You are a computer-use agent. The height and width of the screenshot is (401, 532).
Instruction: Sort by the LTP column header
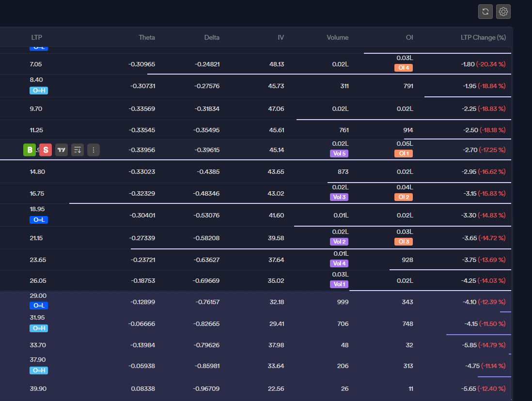point(37,37)
